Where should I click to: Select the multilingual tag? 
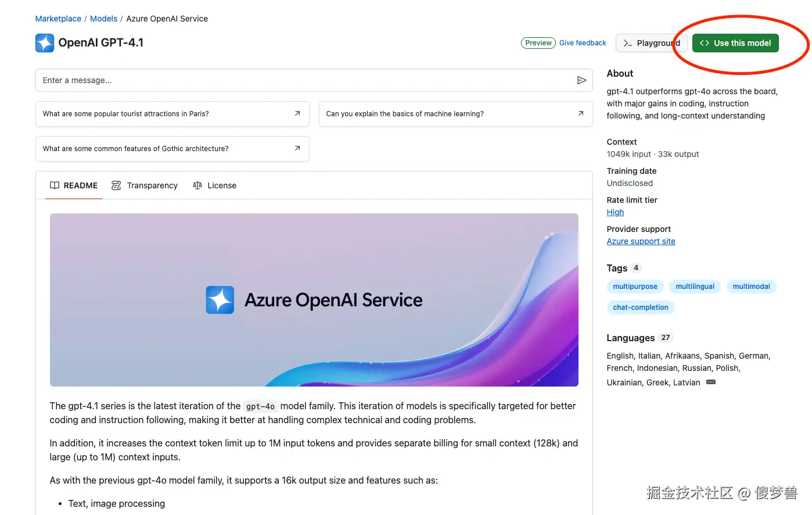pyautogui.click(x=695, y=287)
